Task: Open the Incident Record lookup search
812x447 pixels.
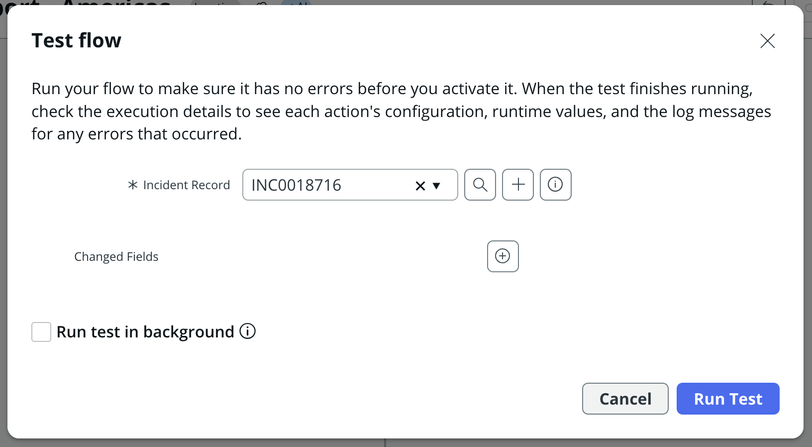Action: point(480,185)
